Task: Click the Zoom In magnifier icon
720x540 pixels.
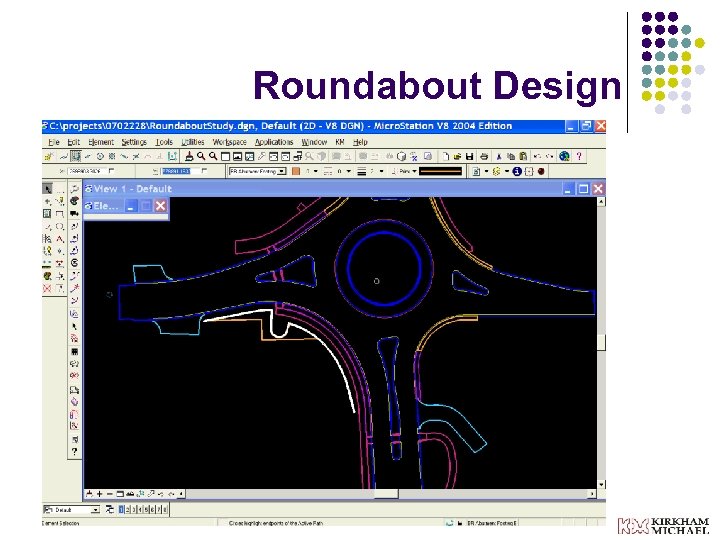Action: point(201,156)
